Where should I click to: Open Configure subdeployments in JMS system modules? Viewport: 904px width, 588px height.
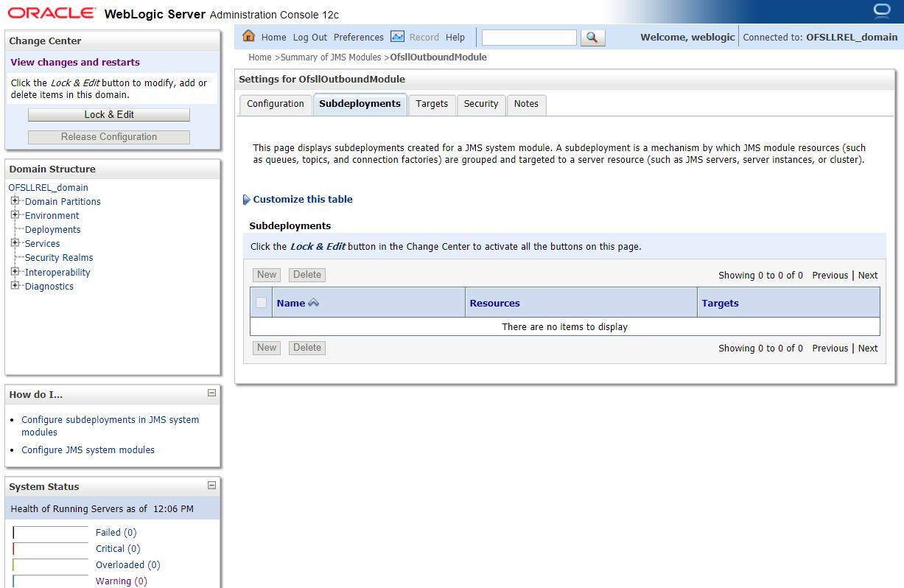110,426
